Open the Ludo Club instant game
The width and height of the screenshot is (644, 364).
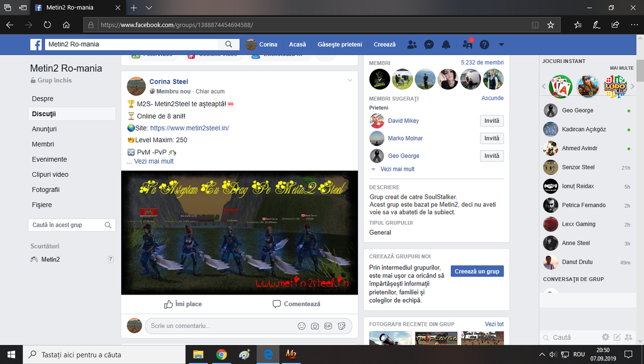(x=615, y=87)
